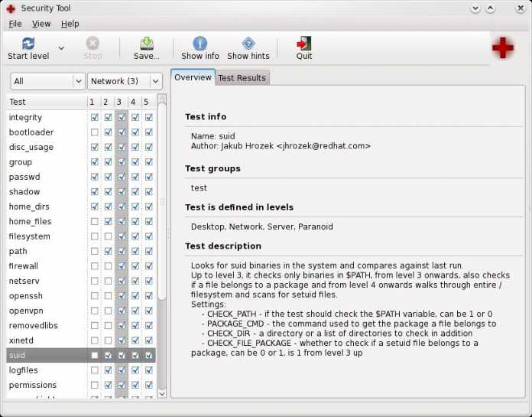Click the Show info icon
532x417 pixels.
coord(200,44)
